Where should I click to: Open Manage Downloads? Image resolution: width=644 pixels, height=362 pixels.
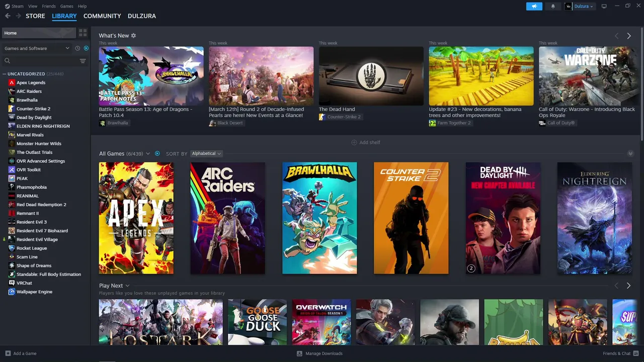point(319,353)
